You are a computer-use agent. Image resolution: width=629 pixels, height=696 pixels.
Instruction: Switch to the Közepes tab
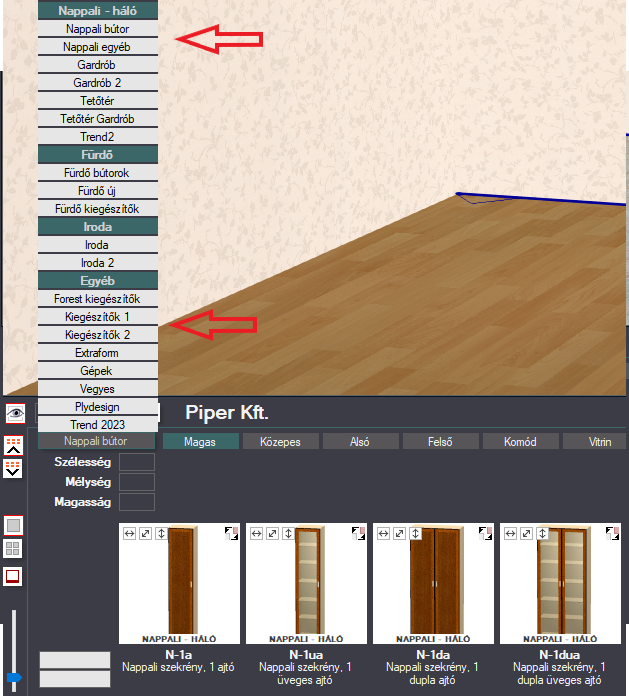(x=280, y=442)
